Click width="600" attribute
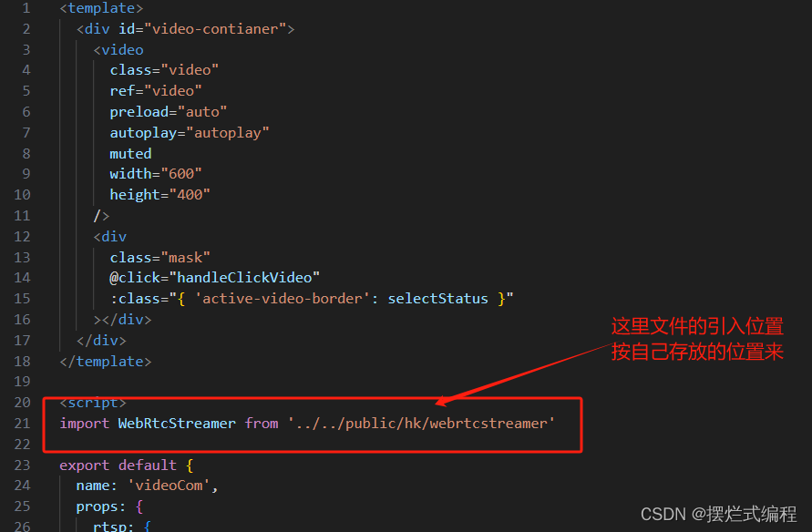Screen dimensions: 812x532 (x=156, y=174)
